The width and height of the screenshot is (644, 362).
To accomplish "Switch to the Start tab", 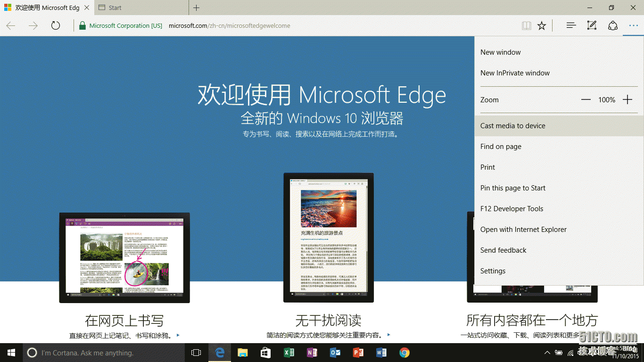I will [141, 8].
